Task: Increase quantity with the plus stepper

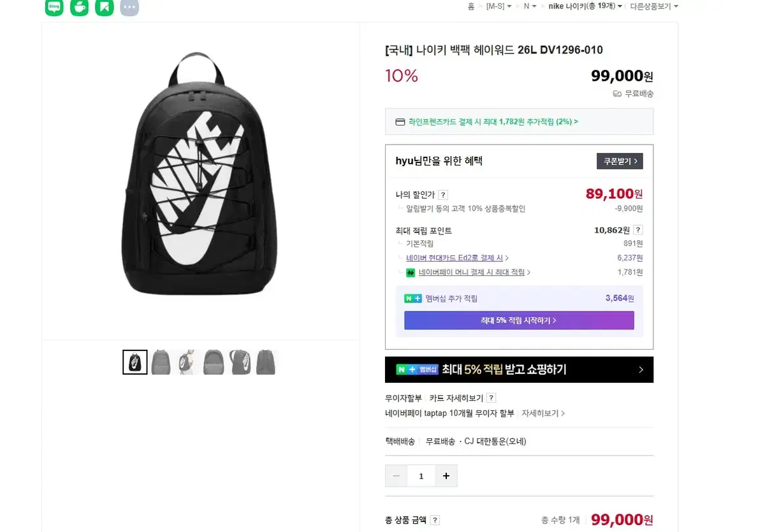Action: [x=446, y=476]
